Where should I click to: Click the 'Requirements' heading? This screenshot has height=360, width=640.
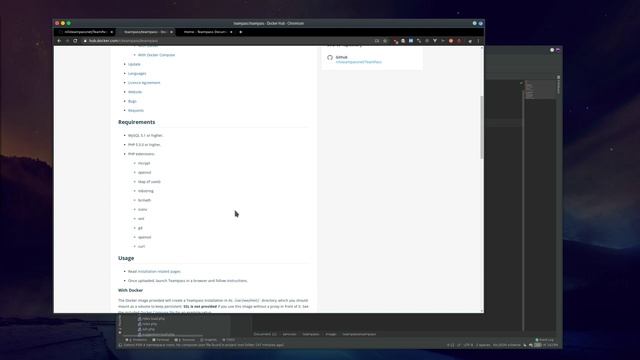click(137, 122)
